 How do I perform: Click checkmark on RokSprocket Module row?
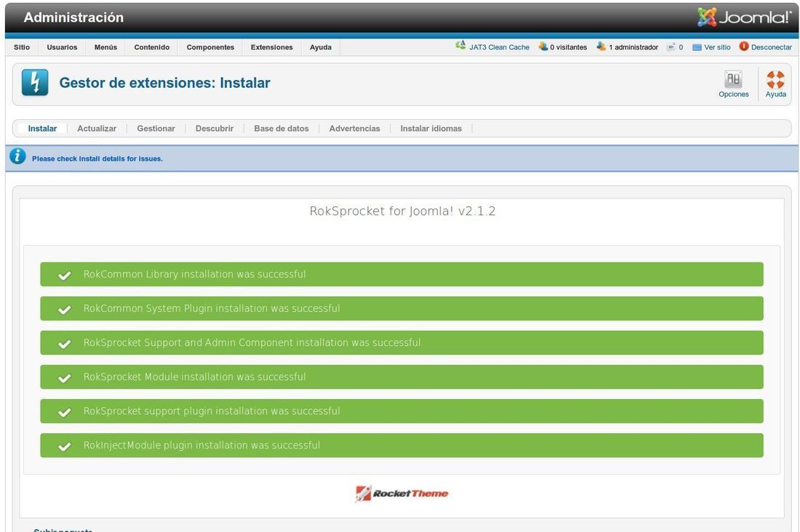[64, 378]
